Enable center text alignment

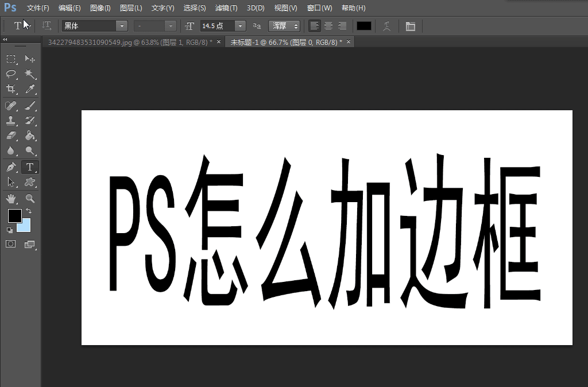pos(328,26)
